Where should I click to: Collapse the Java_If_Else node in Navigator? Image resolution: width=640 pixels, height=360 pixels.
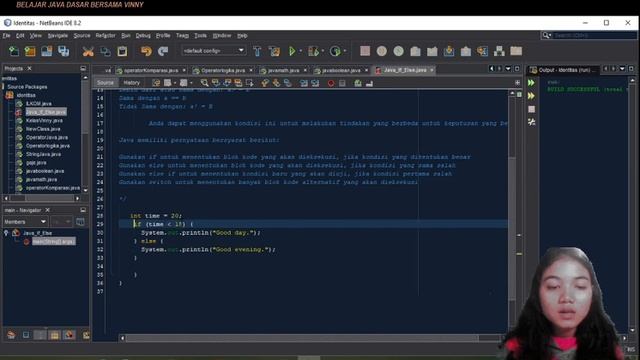pyautogui.click(x=6, y=233)
